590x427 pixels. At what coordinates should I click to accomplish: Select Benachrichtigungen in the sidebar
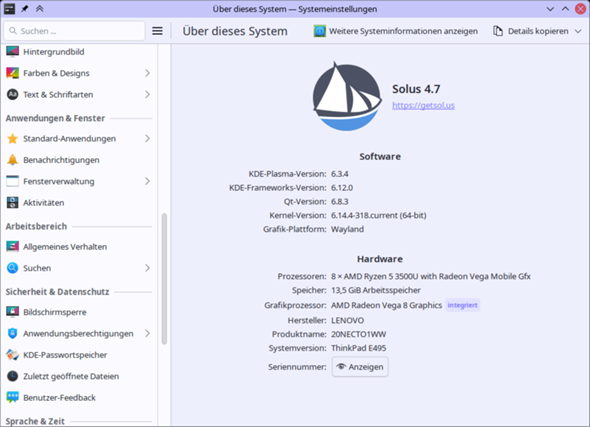[x=79, y=160]
